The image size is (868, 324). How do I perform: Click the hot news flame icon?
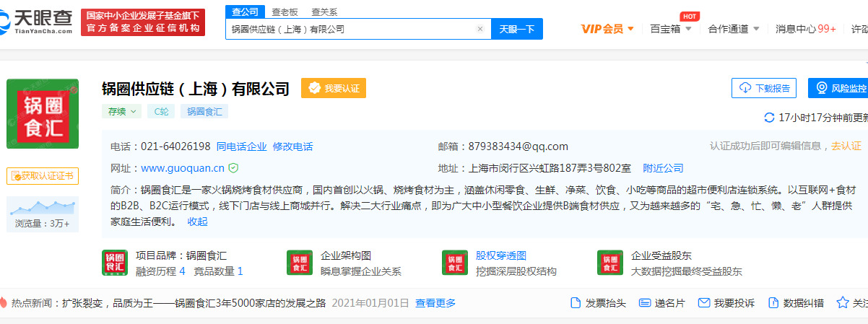4,303
